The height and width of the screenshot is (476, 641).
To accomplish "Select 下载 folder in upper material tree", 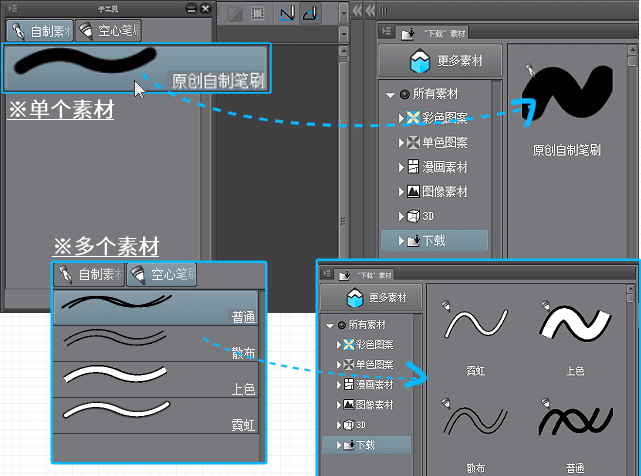I will [x=434, y=240].
